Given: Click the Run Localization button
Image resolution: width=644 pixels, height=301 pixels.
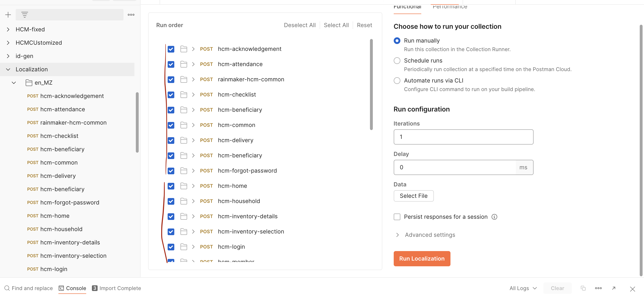Looking at the screenshot, I should (422, 259).
